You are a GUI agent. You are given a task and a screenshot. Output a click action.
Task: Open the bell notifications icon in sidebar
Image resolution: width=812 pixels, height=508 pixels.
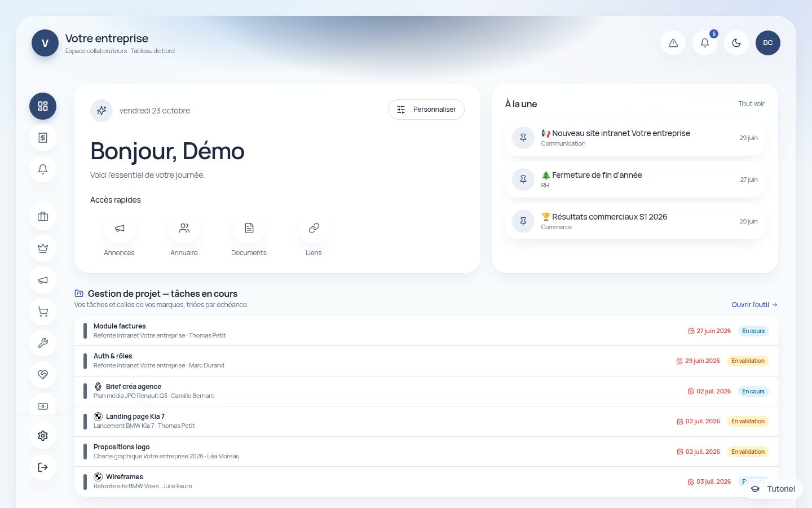click(x=43, y=169)
